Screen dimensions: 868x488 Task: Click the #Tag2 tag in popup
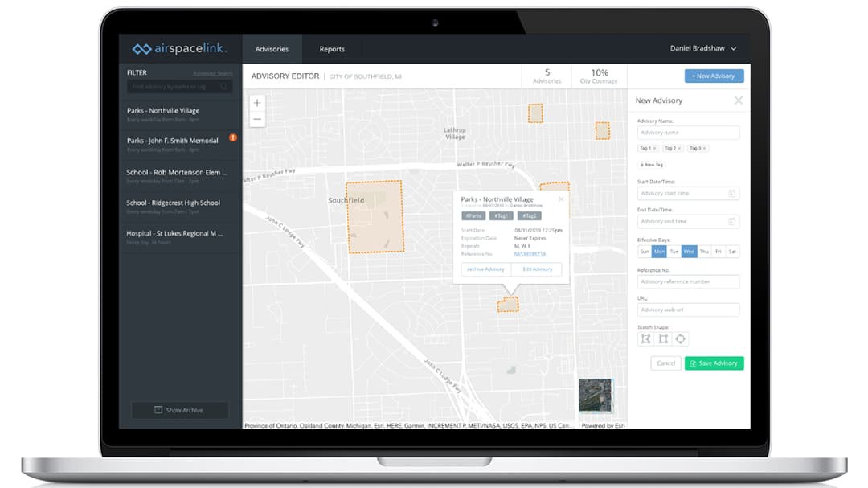[x=529, y=216]
